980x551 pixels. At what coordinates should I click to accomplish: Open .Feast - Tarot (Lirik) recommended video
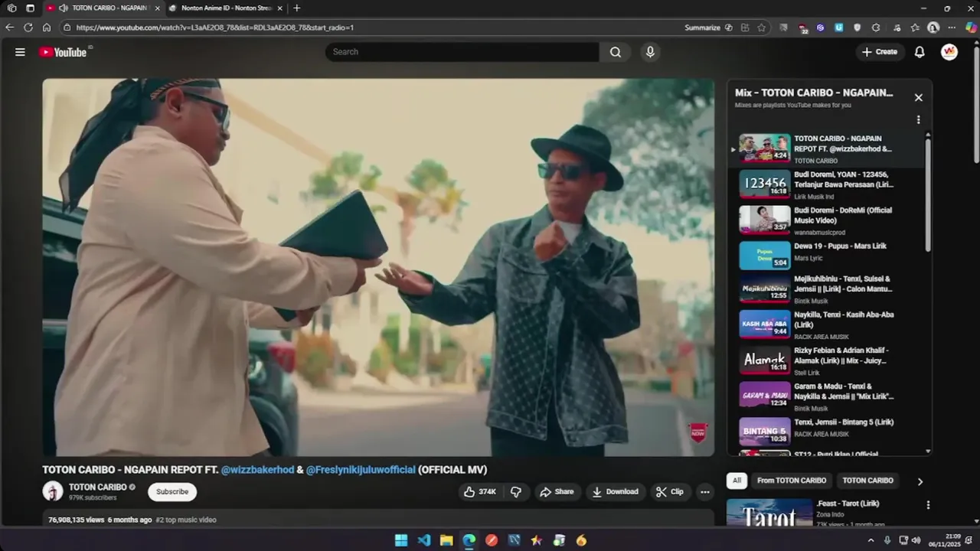(848, 504)
